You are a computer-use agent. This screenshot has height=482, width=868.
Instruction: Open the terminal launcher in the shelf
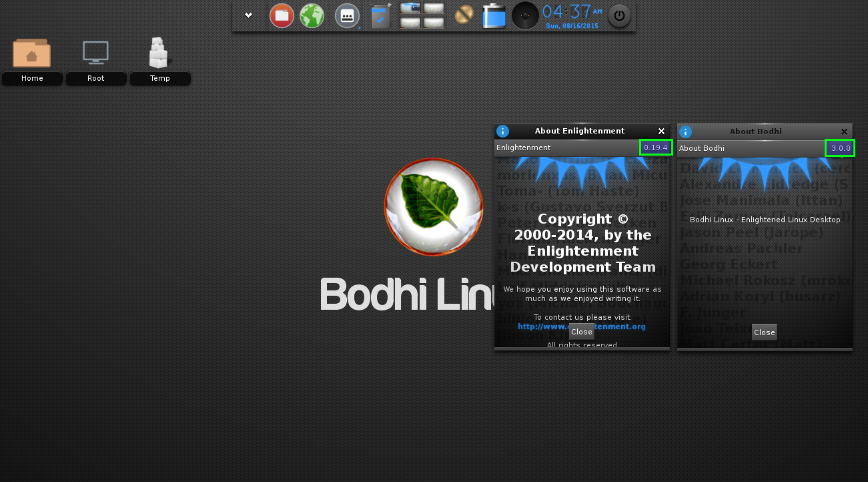click(347, 16)
